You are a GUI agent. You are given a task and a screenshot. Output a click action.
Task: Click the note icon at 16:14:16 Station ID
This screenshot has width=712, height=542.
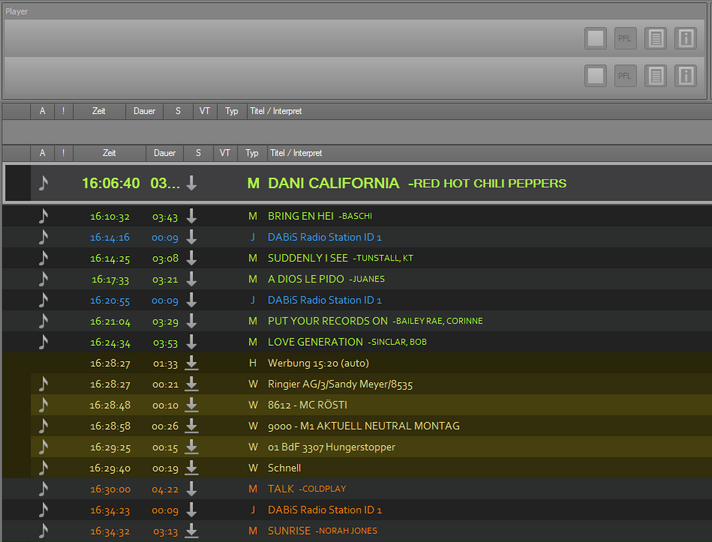coord(43,237)
